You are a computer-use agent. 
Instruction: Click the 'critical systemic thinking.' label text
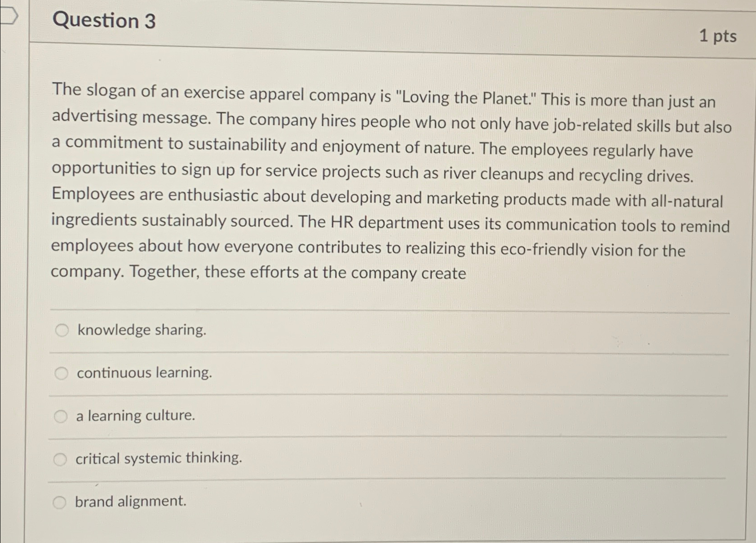coord(159,458)
